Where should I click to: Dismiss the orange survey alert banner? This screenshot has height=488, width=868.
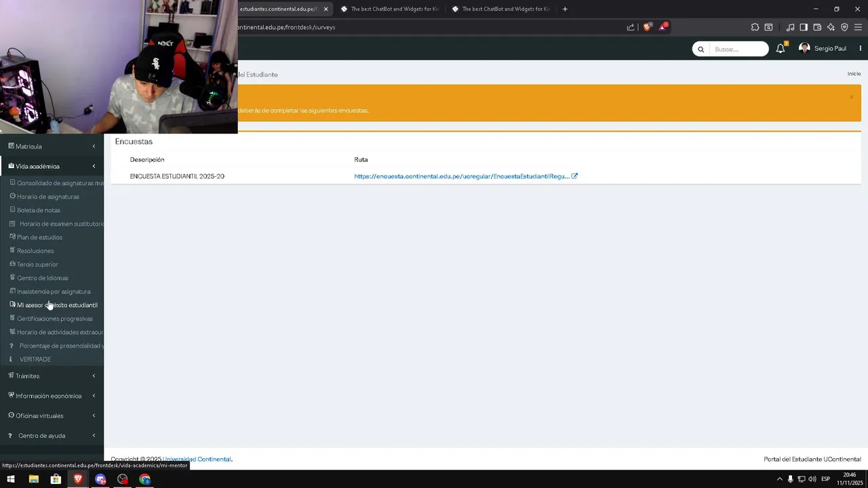coord(852,97)
